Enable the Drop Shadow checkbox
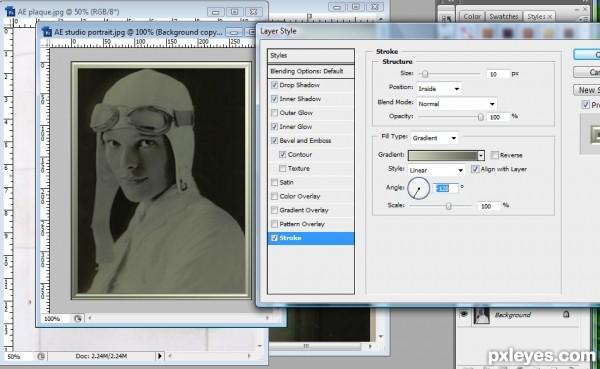 [274, 85]
